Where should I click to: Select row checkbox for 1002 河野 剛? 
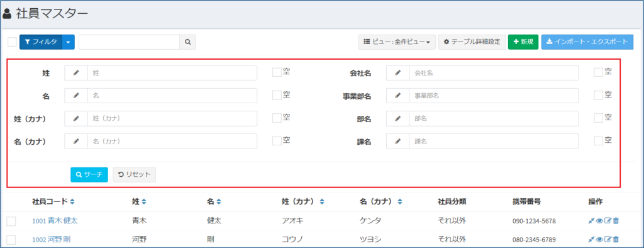coord(11,240)
